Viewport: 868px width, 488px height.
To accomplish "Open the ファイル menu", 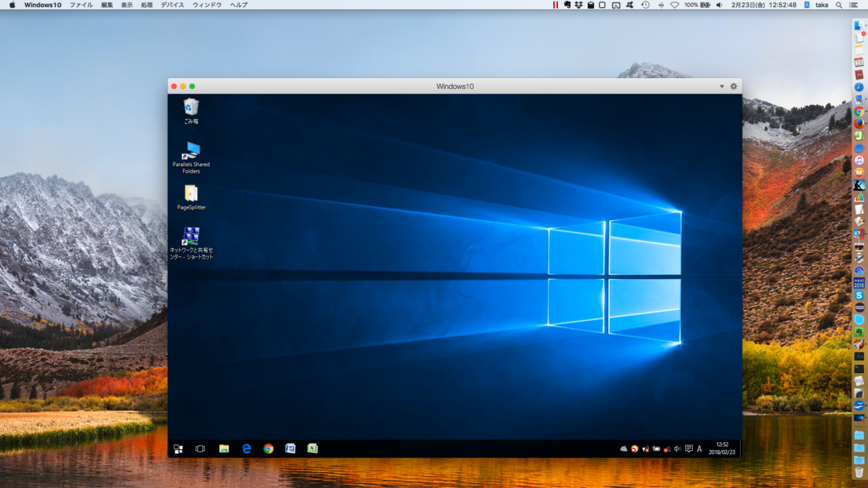I will pyautogui.click(x=80, y=5).
